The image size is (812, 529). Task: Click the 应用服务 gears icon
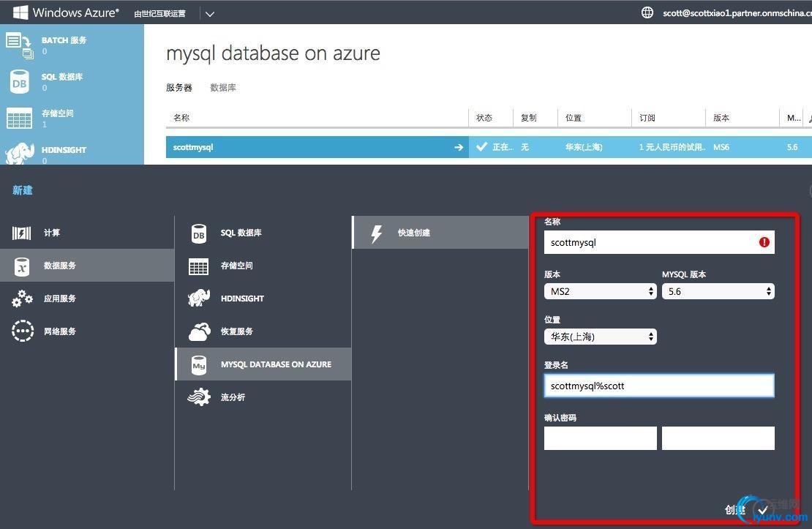point(22,299)
